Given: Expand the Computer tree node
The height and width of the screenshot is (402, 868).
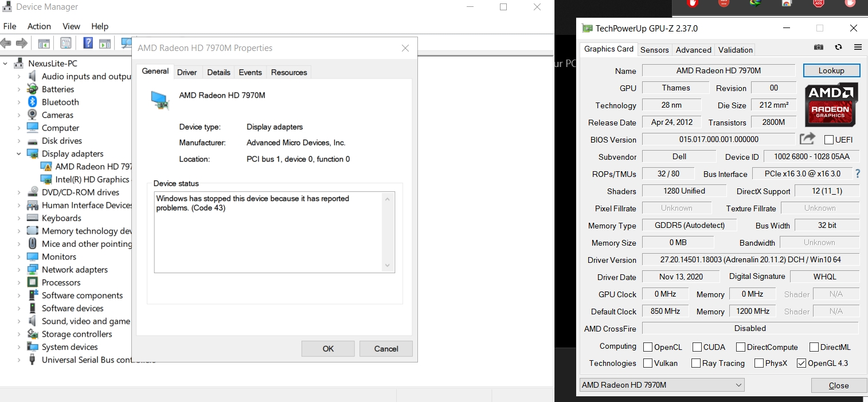Looking at the screenshot, I should [19, 128].
